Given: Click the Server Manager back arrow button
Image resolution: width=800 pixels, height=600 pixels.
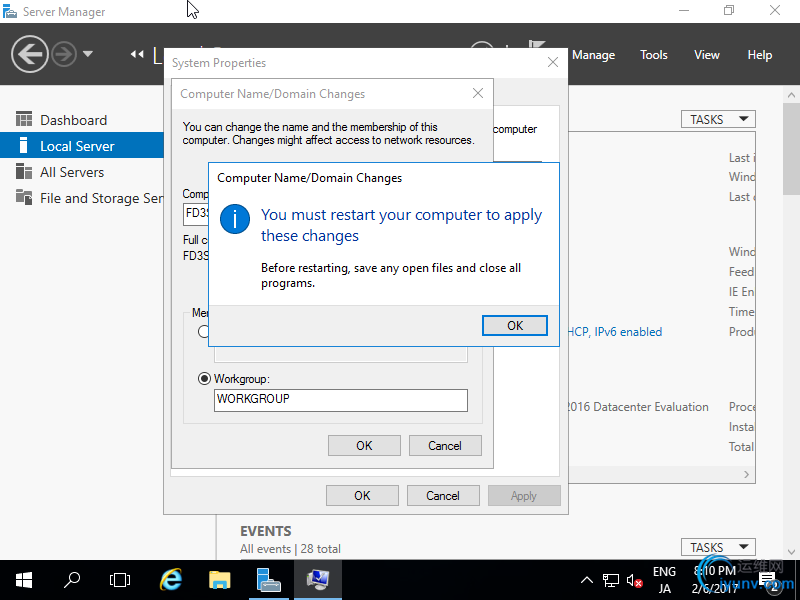Looking at the screenshot, I should point(30,54).
